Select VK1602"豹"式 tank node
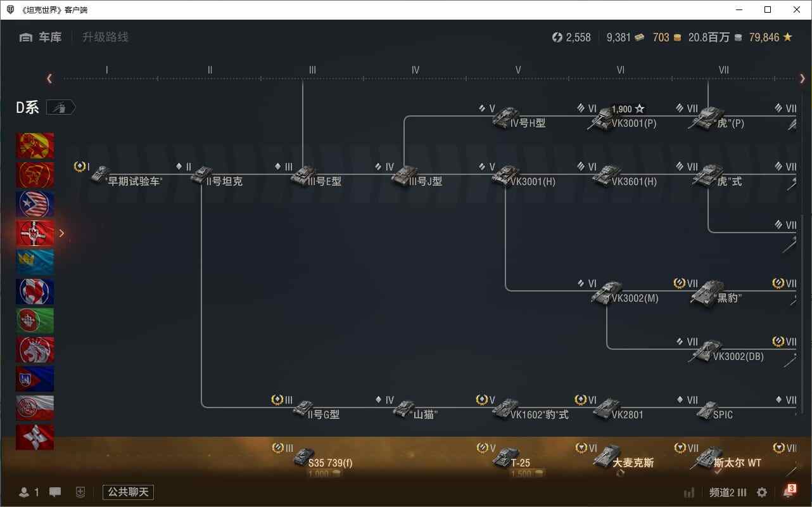 (x=531, y=409)
